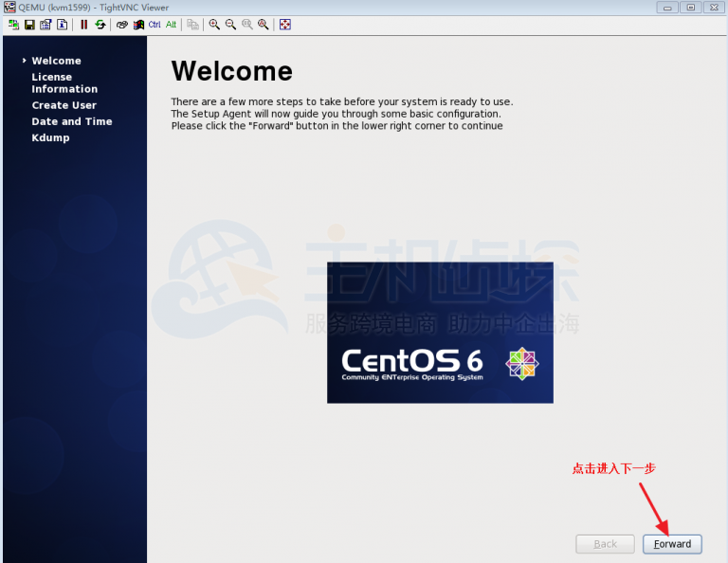Image resolution: width=728 pixels, height=563 pixels.
Task: Pause the remote session with red bars icon
Action: tap(83, 25)
